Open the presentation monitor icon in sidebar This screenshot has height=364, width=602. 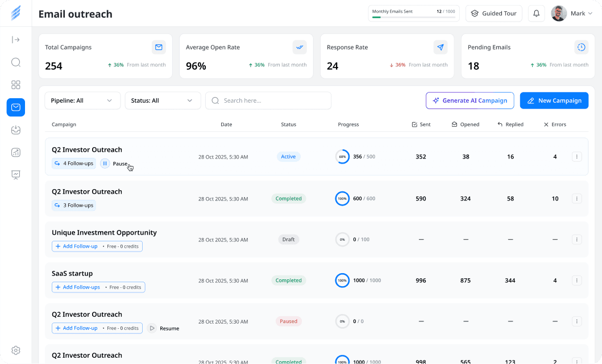click(x=16, y=174)
